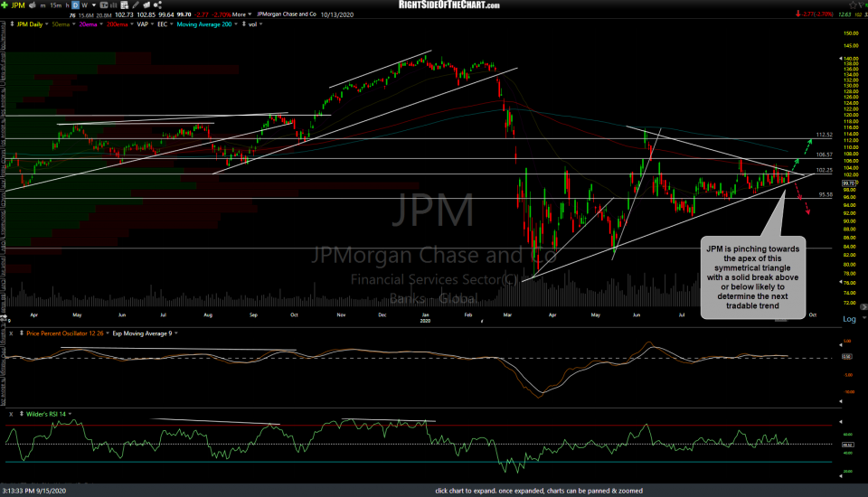868x497 pixels.
Task: Close the Wilder's RSI pane
Action: coord(11,414)
